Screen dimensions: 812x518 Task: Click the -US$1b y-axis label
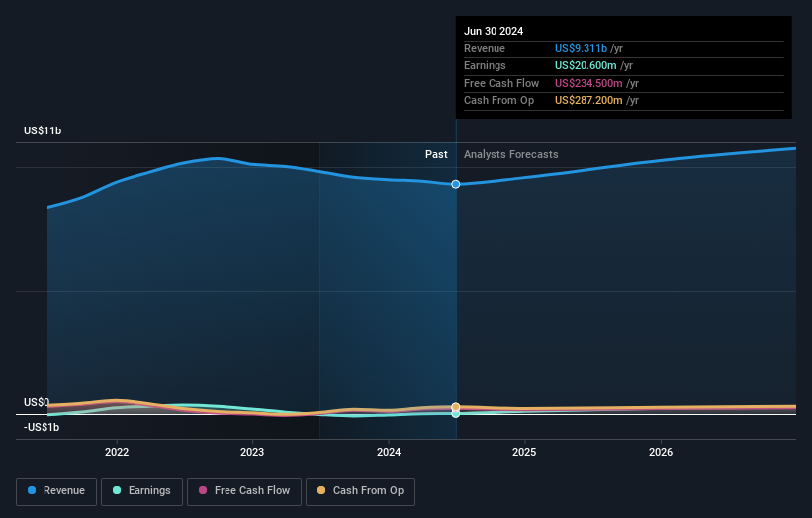click(42, 427)
